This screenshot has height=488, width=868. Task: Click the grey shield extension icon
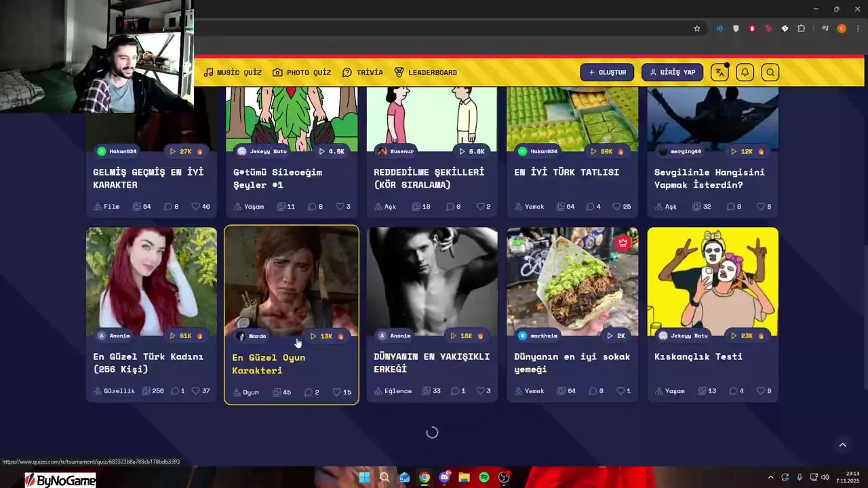(736, 28)
